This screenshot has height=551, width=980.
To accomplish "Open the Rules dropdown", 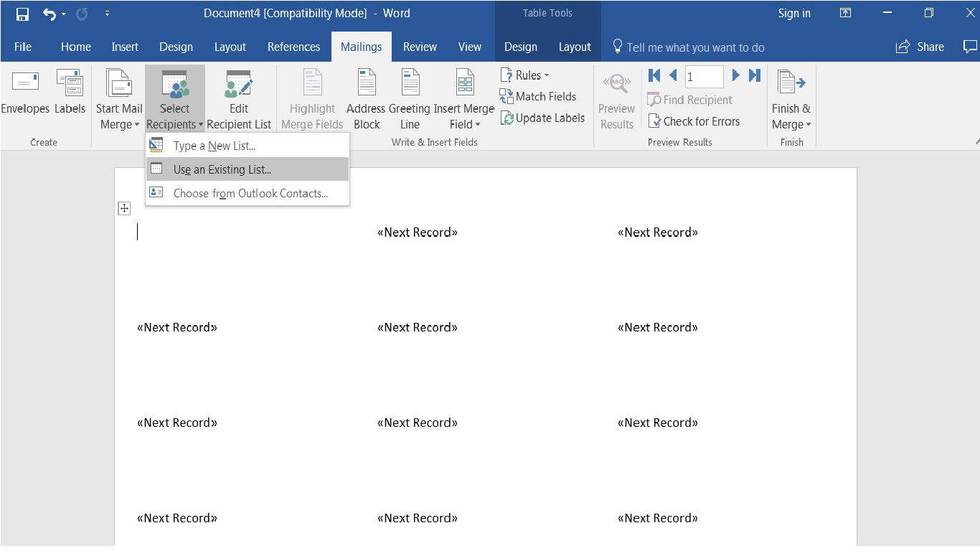I will [526, 75].
